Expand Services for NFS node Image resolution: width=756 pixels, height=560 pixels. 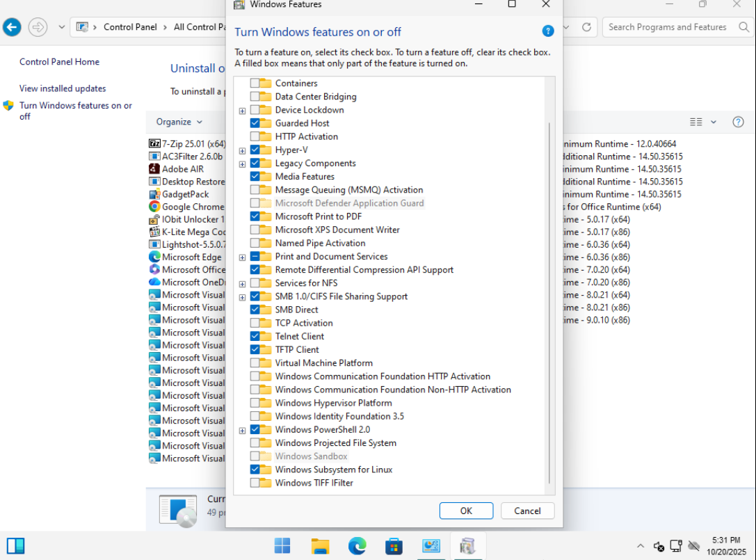click(242, 284)
